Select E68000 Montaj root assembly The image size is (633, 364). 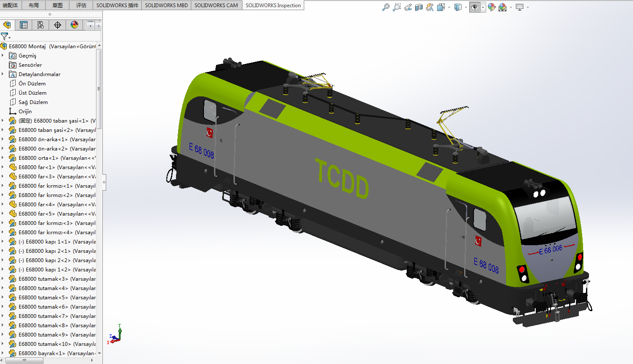pyautogui.click(x=48, y=46)
